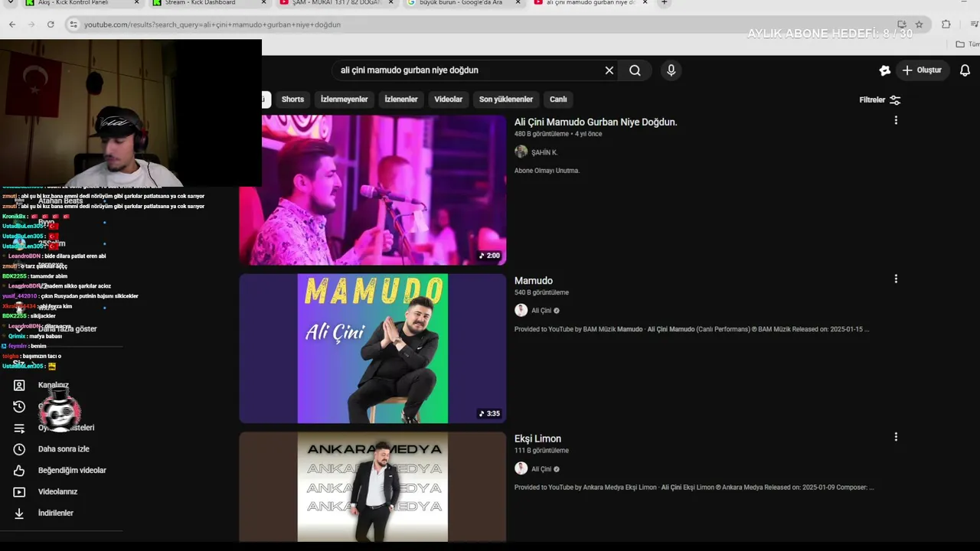Screen dimensions: 980x551
Task: Open the history clock icon in sidebar
Action: click(19, 406)
